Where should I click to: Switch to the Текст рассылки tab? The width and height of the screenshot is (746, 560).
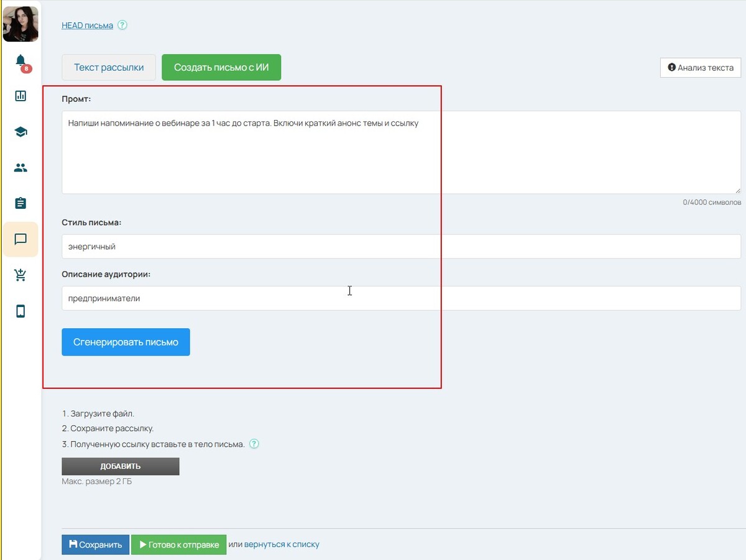tap(109, 67)
